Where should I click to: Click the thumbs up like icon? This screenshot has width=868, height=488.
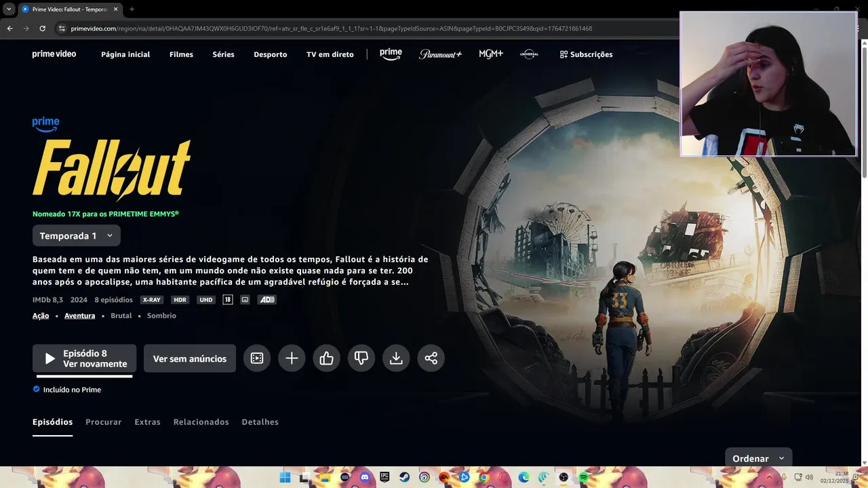327,359
